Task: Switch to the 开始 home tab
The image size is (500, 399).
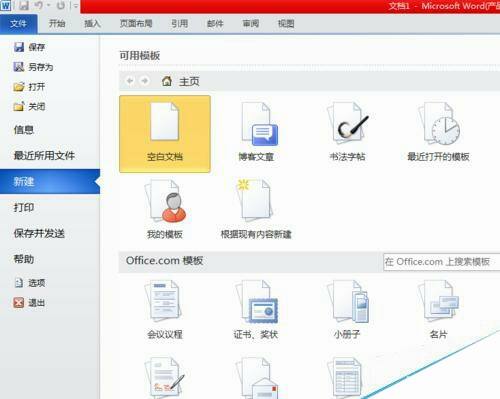Action: 57,24
